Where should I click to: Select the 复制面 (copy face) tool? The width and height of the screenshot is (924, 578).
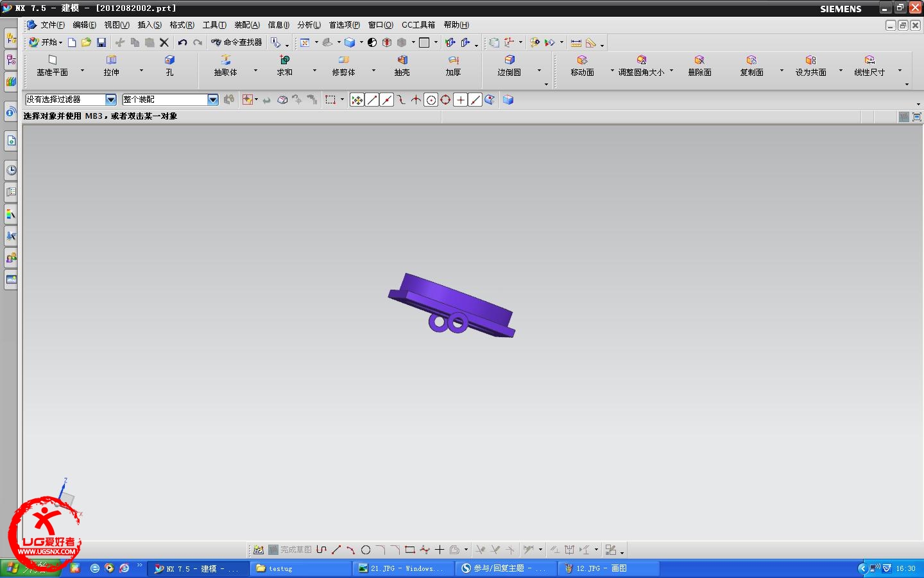pos(751,66)
